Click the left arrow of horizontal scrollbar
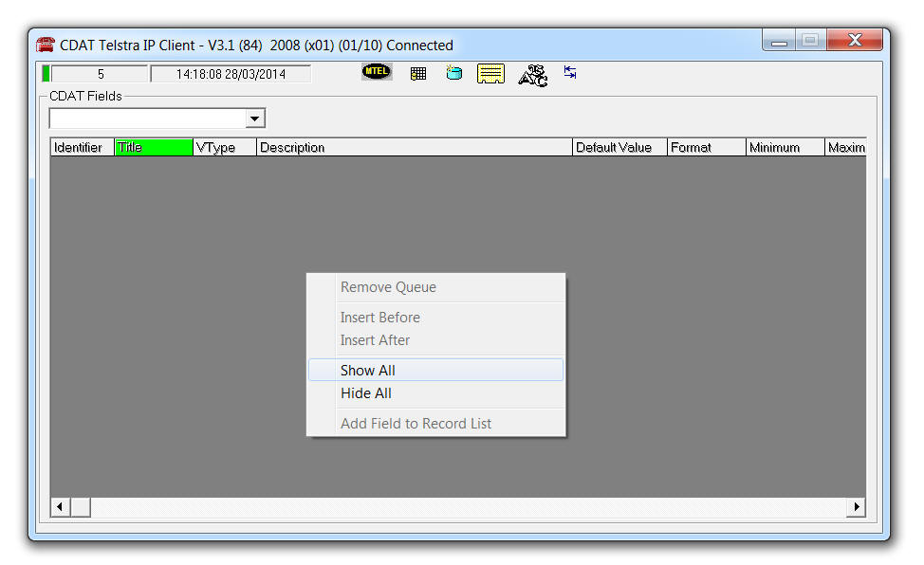The height and width of the screenshot is (565, 924). click(60, 507)
